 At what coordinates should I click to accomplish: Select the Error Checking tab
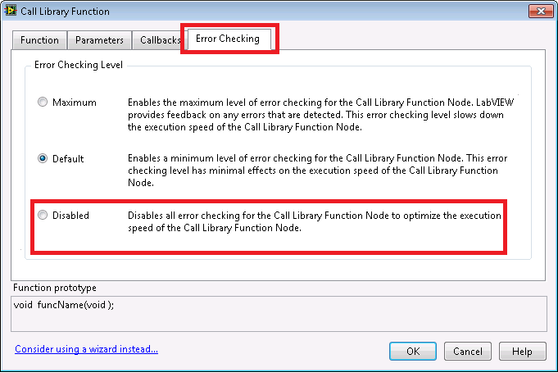click(x=228, y=38)
